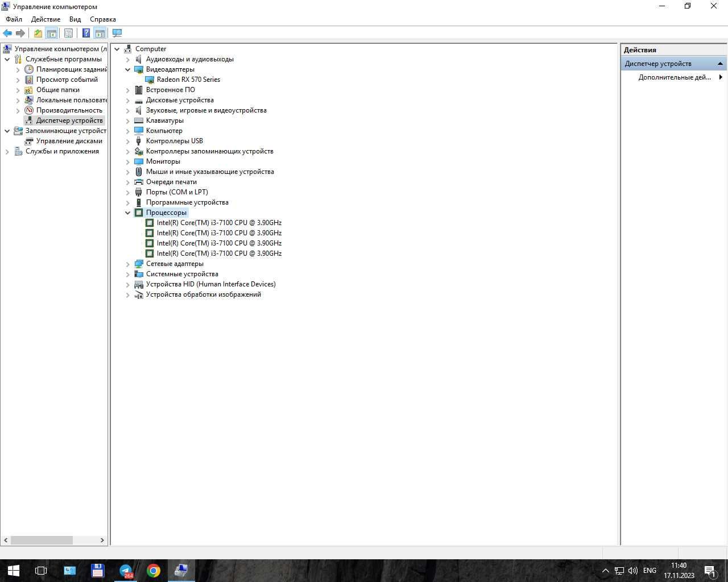Viewport: 728px width, 582px height.
Task: Collapse the Диспетчер устройств actions header
Action: [720, 64]
